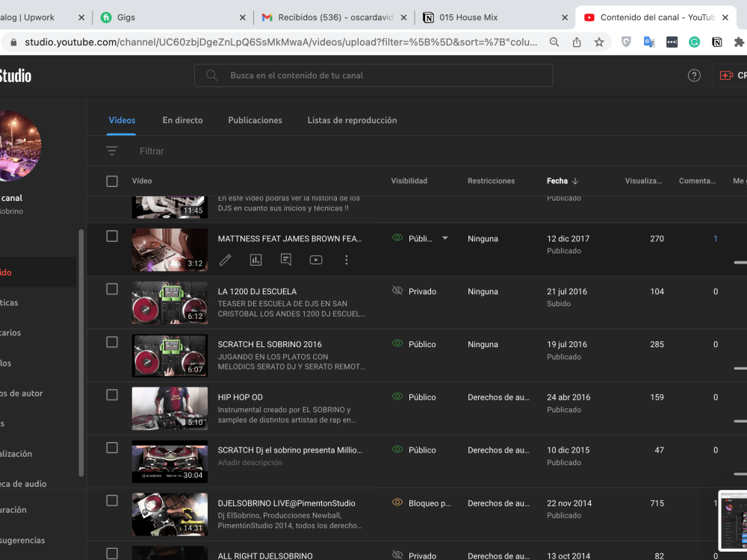Click the dark password manager extension icon
This screenshot has height=560, width=747.
pos(672,42)
